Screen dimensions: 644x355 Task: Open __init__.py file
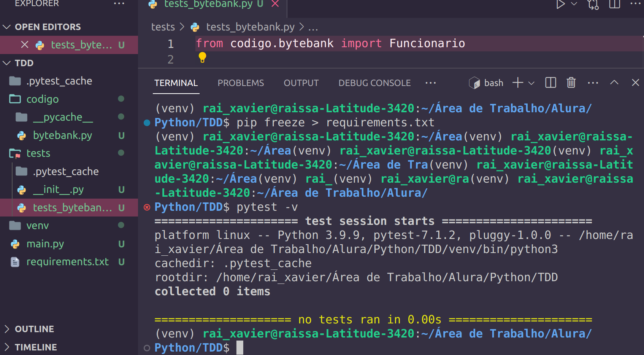(58, 189)
